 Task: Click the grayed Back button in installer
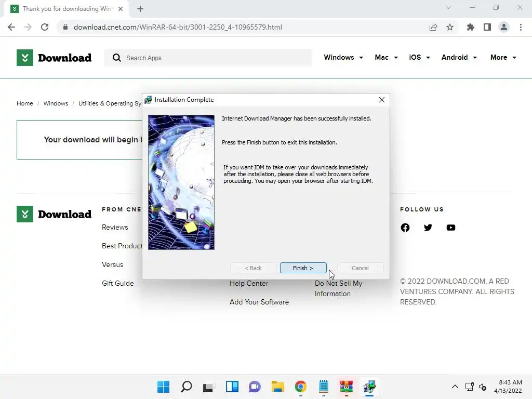253,268
